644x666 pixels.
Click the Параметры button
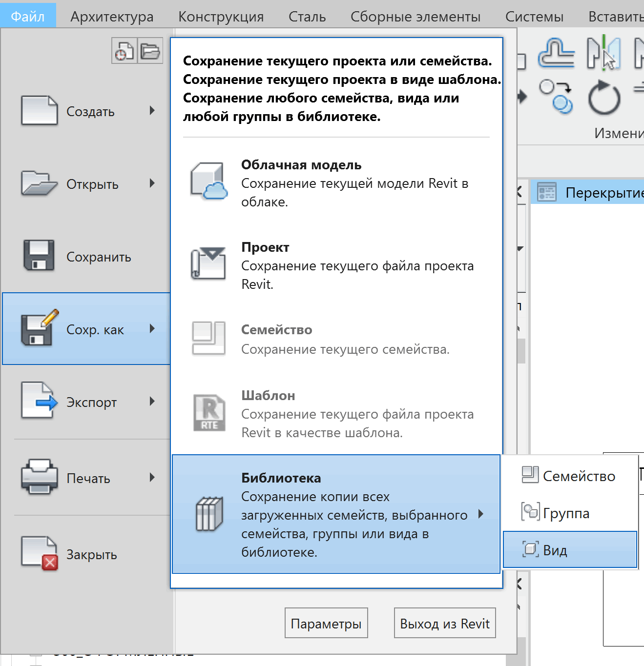coord(326,623)
